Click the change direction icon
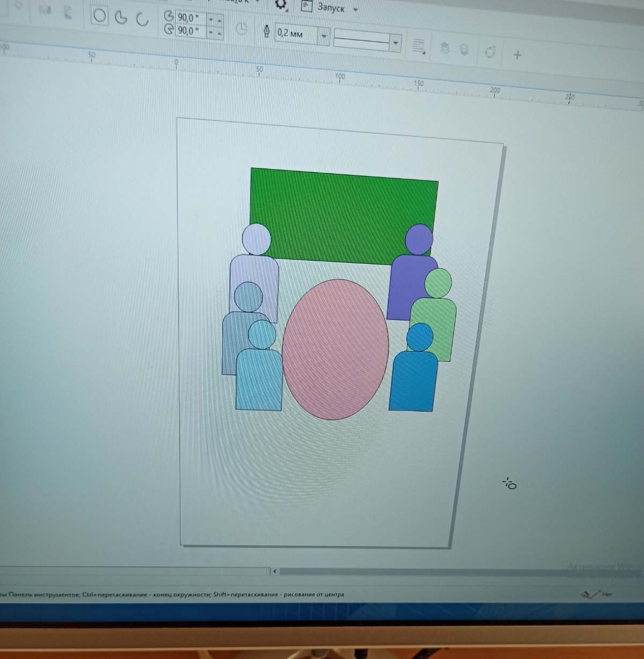644x659 pixels. point(241,29)
